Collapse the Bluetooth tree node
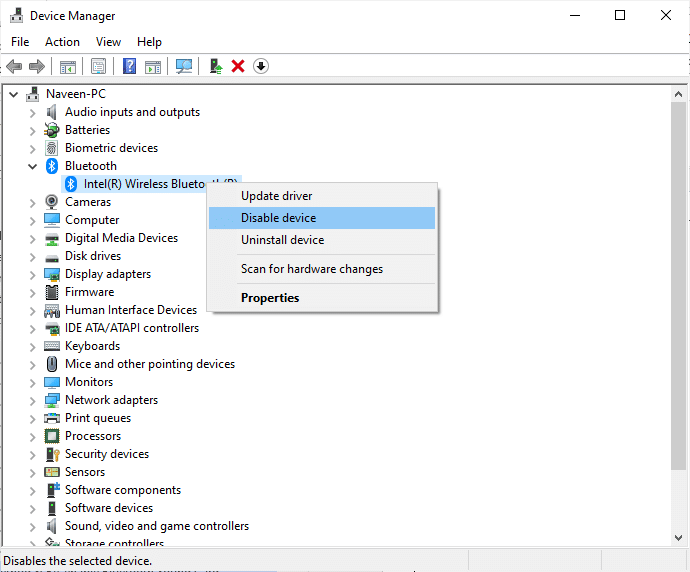 (32, 166)
